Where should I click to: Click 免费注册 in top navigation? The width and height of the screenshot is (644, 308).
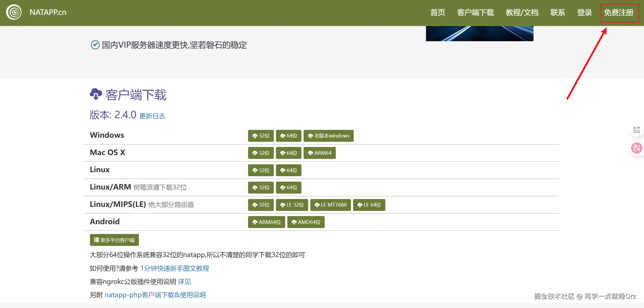619,12
